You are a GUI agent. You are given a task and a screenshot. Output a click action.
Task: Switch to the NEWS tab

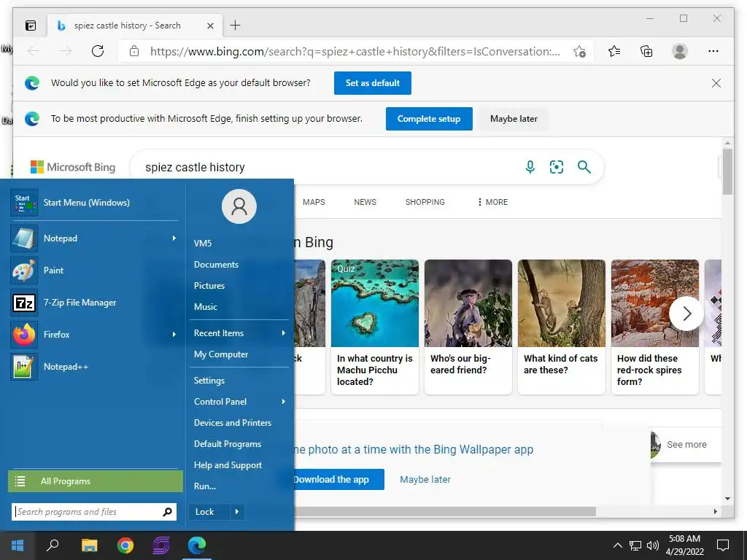coord(365,202)
